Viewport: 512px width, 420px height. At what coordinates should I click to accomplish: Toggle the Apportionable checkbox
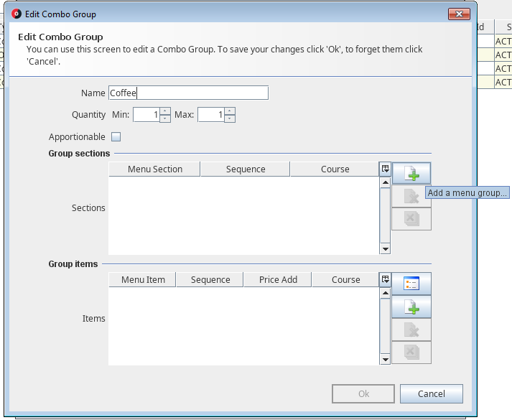pyautogui.click(x=116, y=137)
